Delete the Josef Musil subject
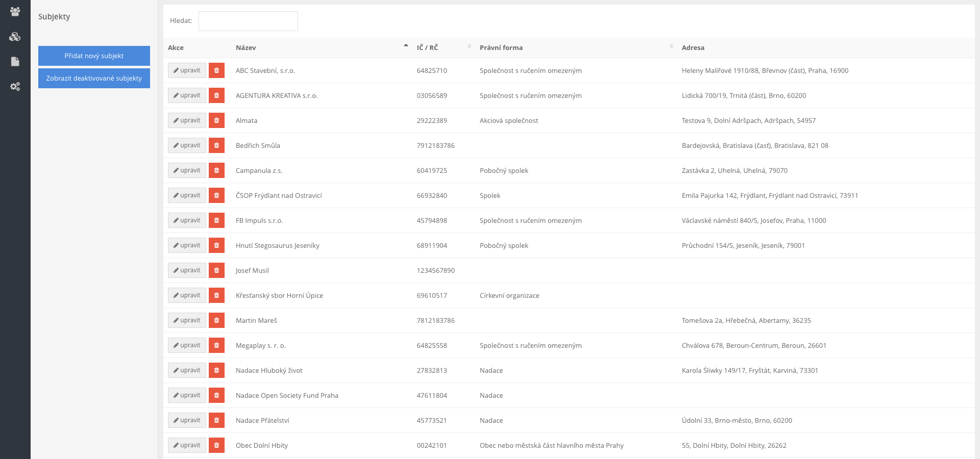The image size is (980, 459). 216,270
